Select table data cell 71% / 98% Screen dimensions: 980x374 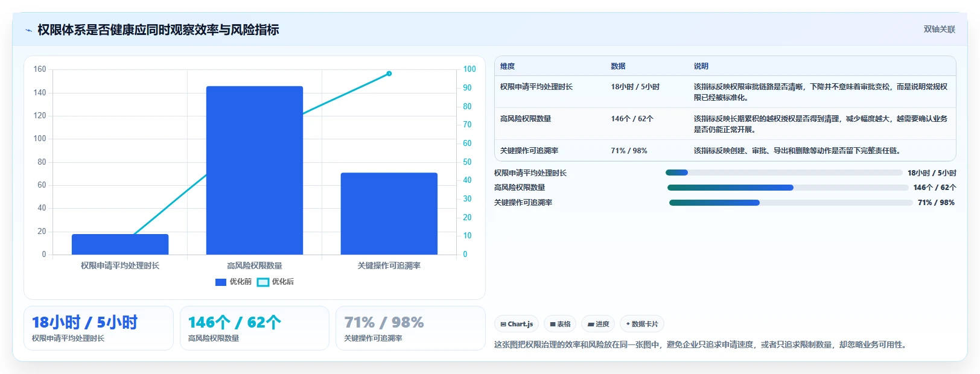point(629,151)
